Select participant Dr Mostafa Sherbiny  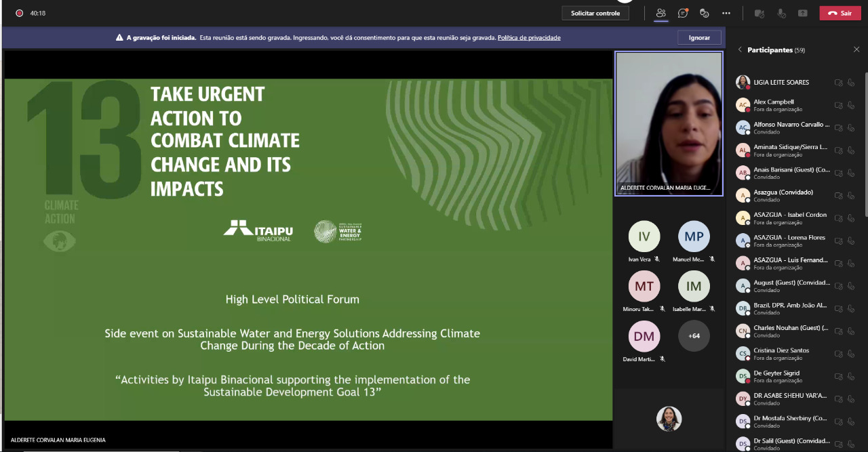coord(796,422)
